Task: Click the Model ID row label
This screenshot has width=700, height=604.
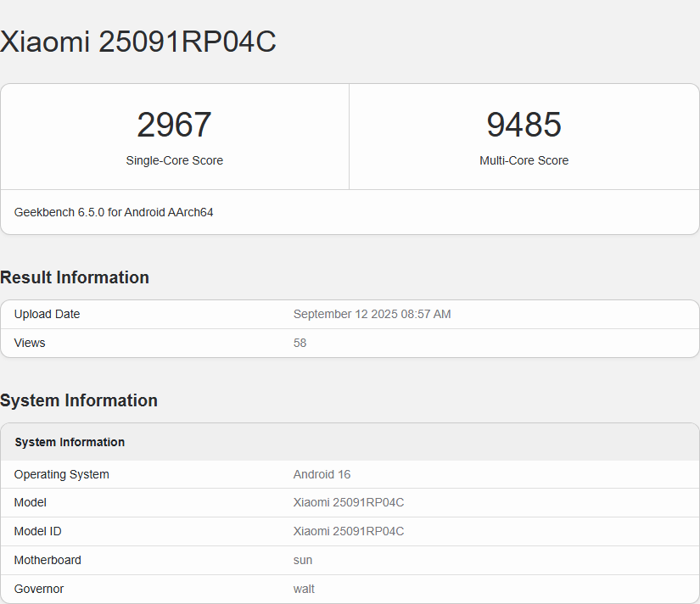Action: (x=37, y=531)
